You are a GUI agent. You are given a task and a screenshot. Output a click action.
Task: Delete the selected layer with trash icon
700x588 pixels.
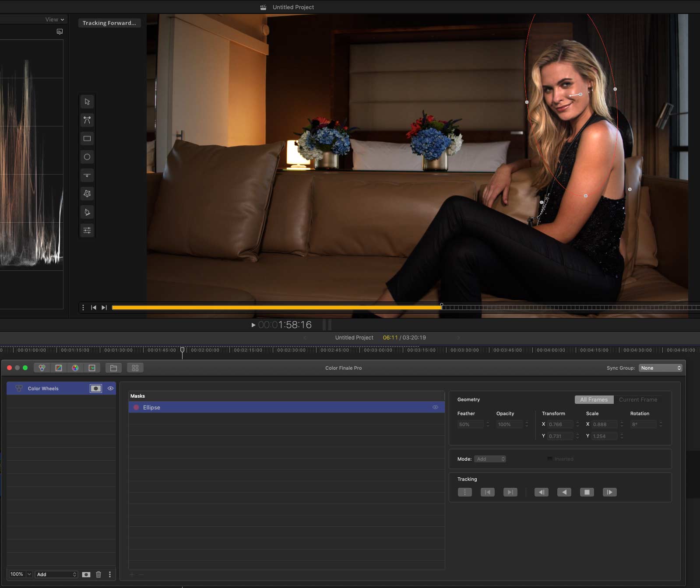point(98,574)
